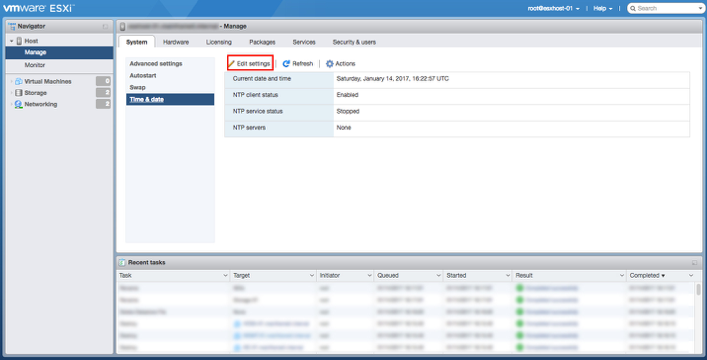The width and height of the screenshot is (707, 360).
Task: Open the Packages tab
Action: 262,42
